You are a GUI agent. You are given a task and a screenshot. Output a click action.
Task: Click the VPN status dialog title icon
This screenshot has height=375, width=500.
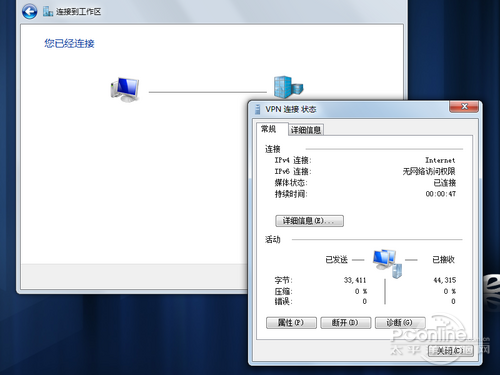coord(257,109)
